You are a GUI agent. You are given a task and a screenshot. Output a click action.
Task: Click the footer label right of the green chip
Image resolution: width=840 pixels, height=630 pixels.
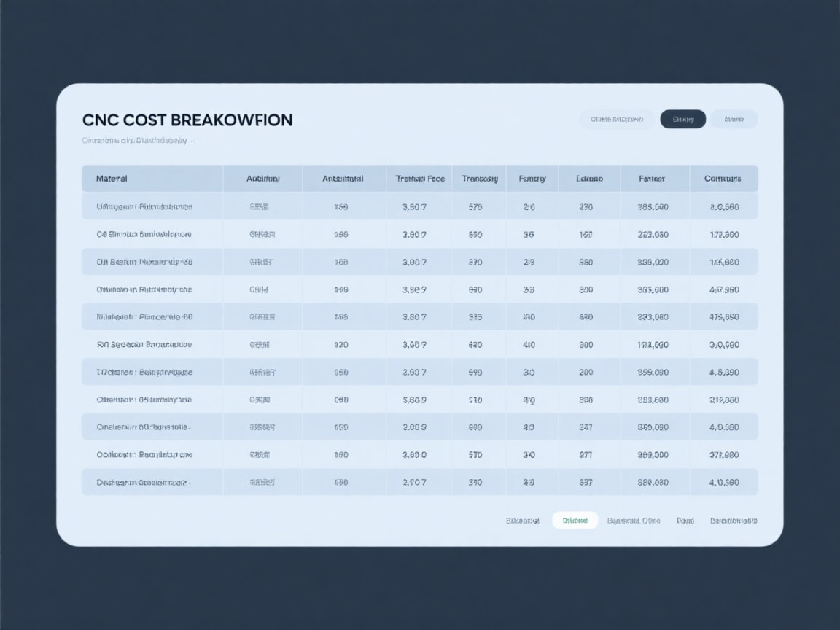pyautogui.click(x=632, y=520)
